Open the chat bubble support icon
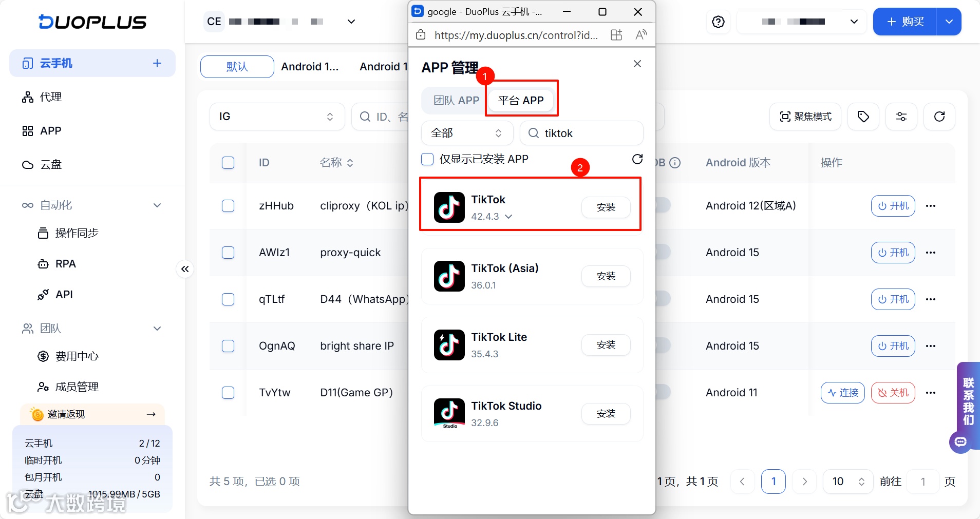The height and width of the screenshot is (519, 980). tap(960, 442)
